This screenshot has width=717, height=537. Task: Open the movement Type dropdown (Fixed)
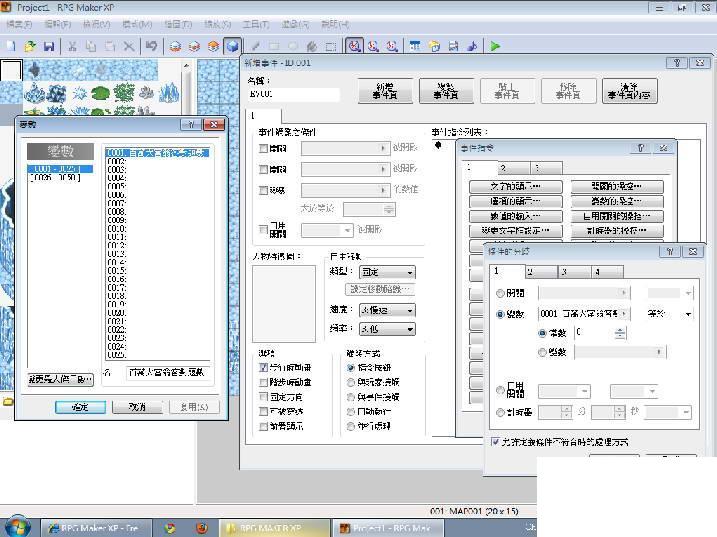387,272
